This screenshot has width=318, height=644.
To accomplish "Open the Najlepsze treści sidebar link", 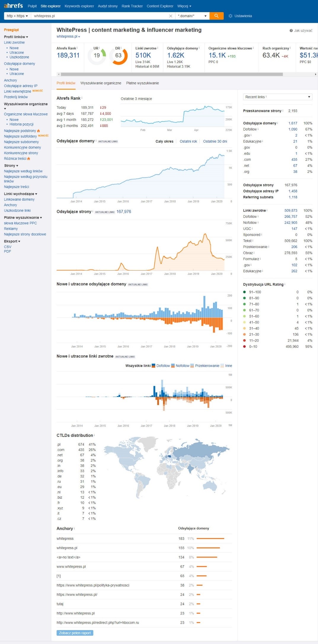I will pyautogui.click(x=17, y=187).
